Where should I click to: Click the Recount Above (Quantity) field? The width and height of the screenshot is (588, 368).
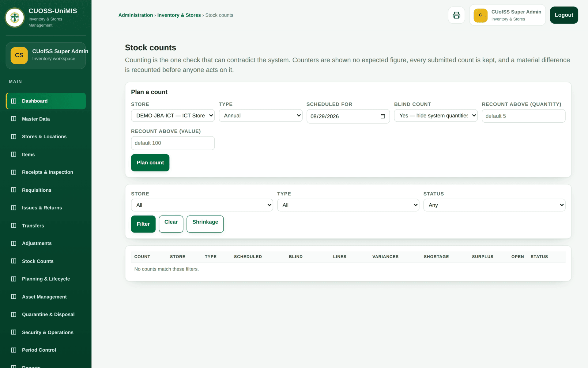(523, 116)
